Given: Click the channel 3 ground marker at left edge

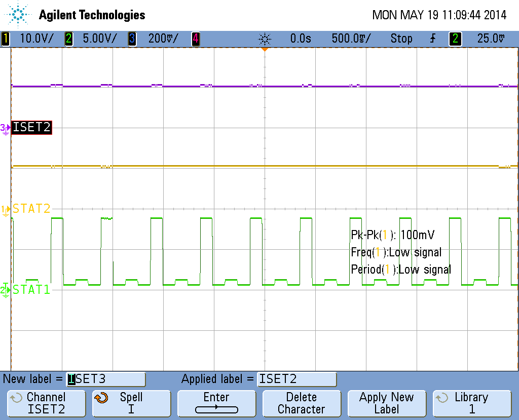Looking at the screenshot, I should [x=5, y=128].
